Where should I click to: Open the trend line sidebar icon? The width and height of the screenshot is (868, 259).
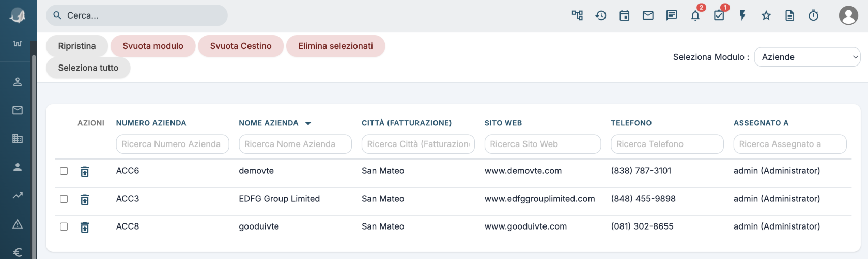click(x=18, y=195)
